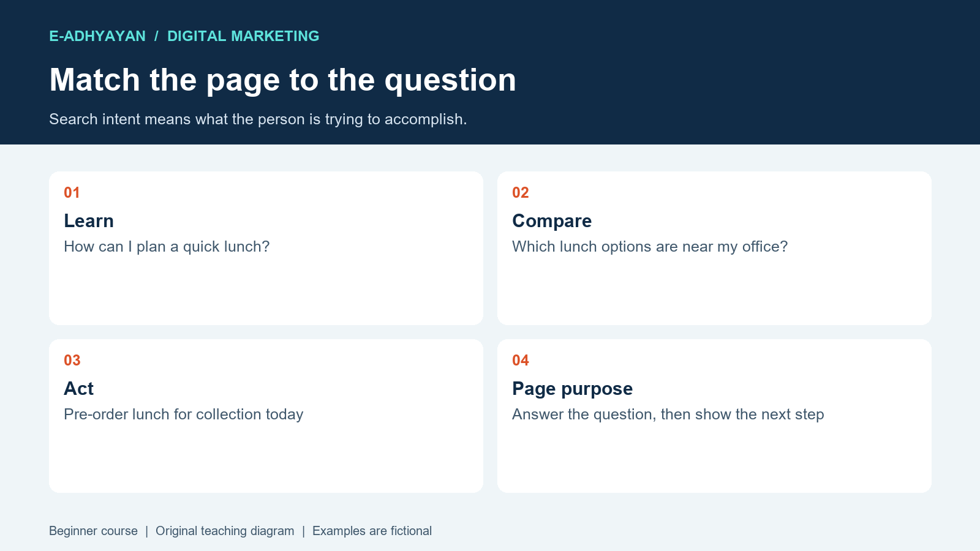
Task: Click 'Beginner course' in the footer
Action: click(x=93, y=531)
